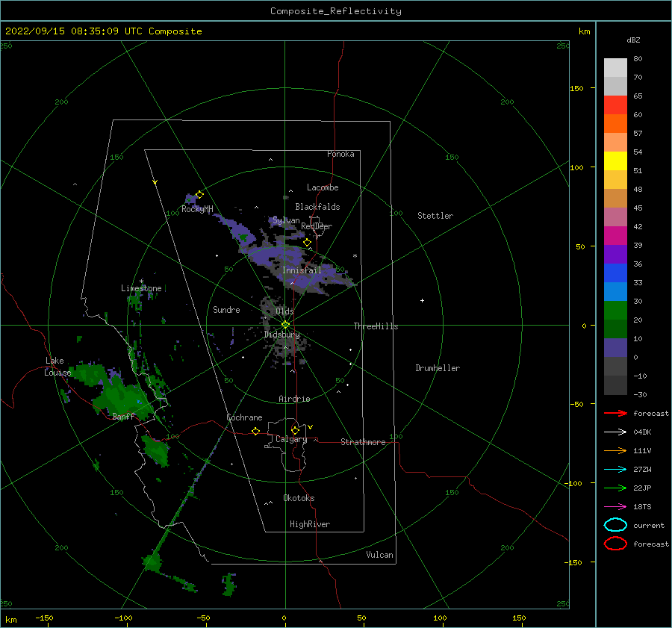
Task: Select the purple 36-39 dBZ swatch
Action: [x=615, y=254]
